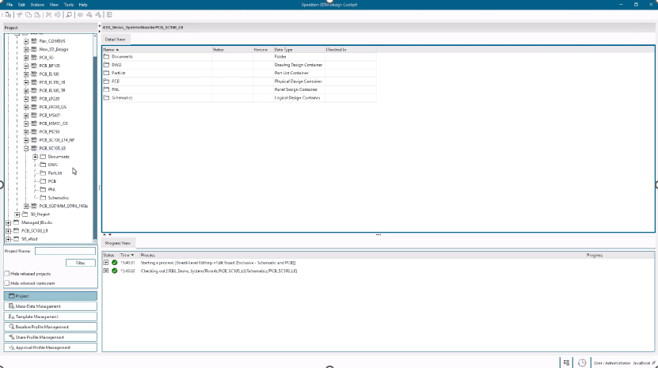The height and width of the screenshot is (368, 658).
Task: Expand the Managed_Blocks tree node
Action: pyautogui.click(x=8, y=222)
